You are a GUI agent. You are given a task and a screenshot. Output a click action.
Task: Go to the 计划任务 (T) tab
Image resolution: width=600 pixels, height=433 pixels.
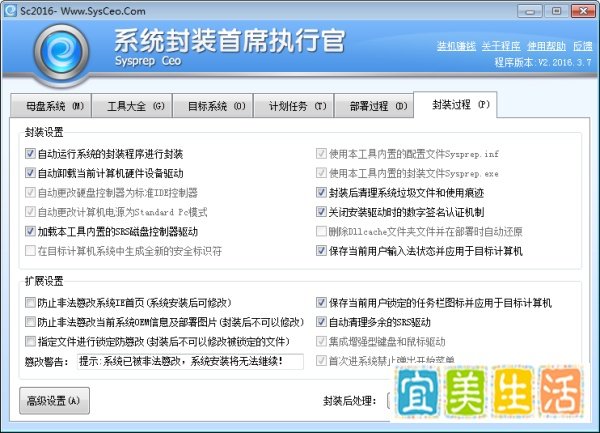(x=293, y=106)
